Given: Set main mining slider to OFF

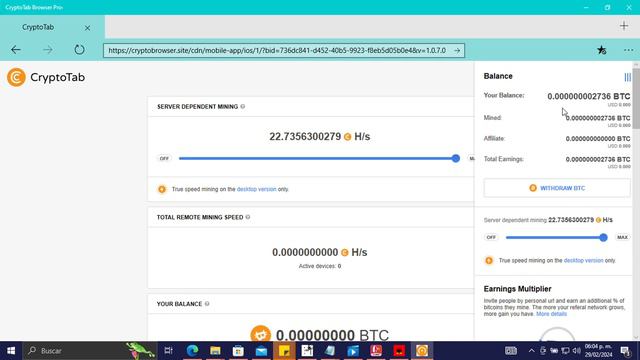Looking at the screenshot, I should pyautogui.click(x=164, y=158).
